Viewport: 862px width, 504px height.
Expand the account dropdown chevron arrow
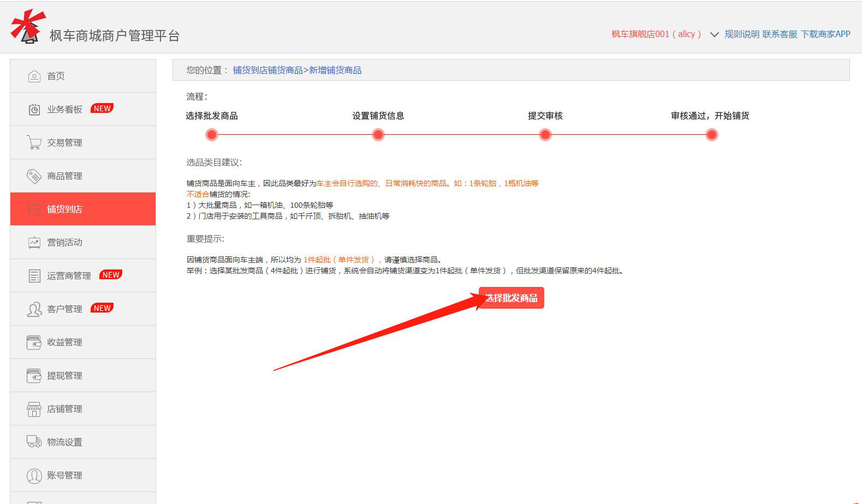[714, 34]
